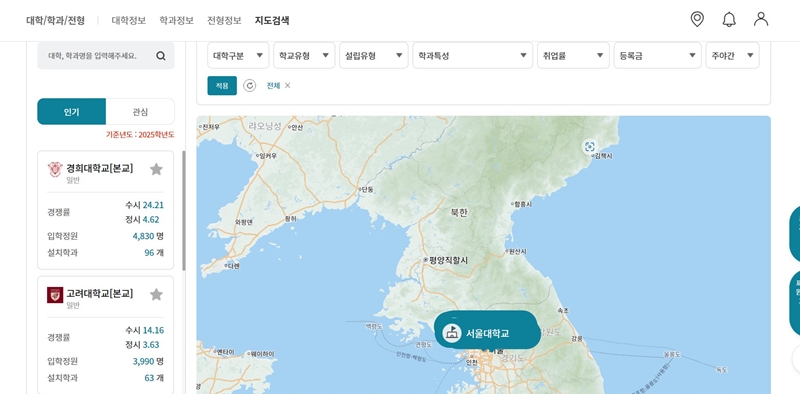Click the 전체 filter tag text
Screen dimensions: 800x394
273,86
